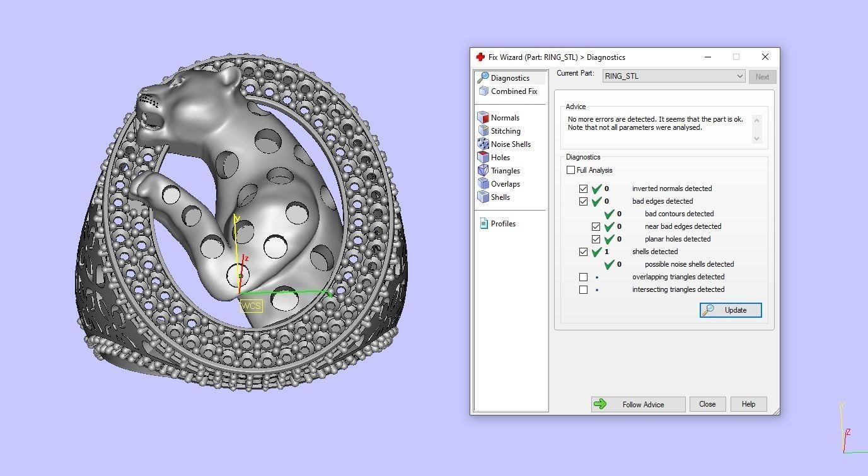
Task: Click the Follow Advice button
Action: [x=638, y=404]
